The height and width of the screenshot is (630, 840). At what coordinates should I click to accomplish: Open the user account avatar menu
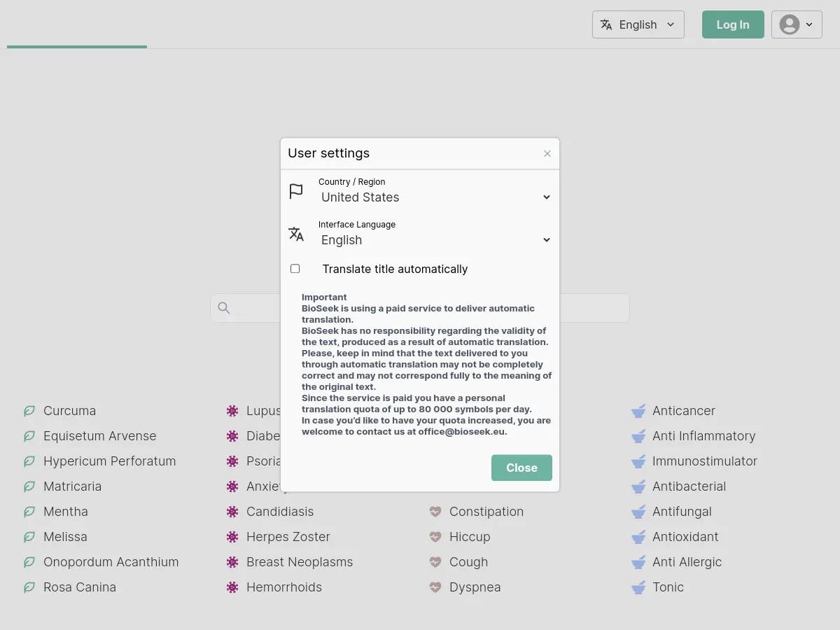tap(797, 24)
